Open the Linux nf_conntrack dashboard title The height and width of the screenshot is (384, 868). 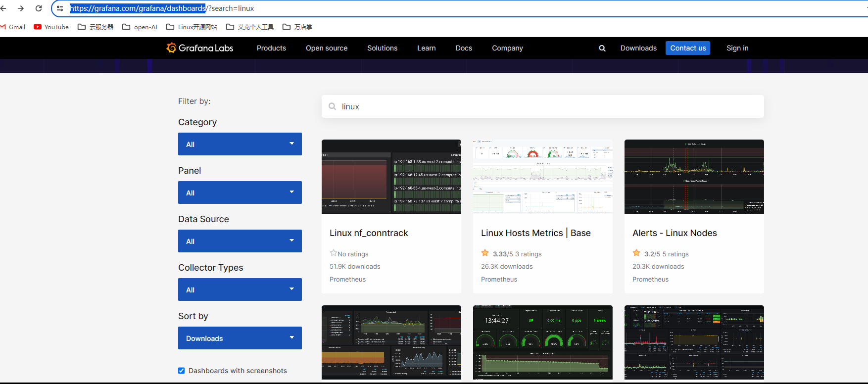click(x=369, y=233)
